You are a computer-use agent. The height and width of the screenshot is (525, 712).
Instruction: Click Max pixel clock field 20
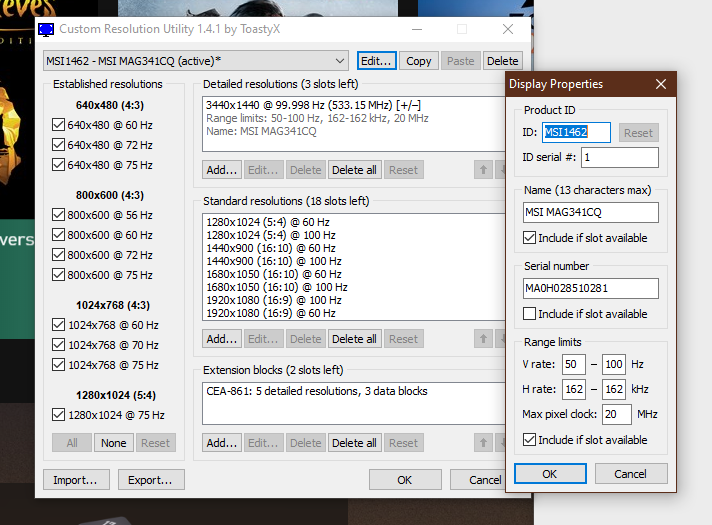[x=617, y=414]
